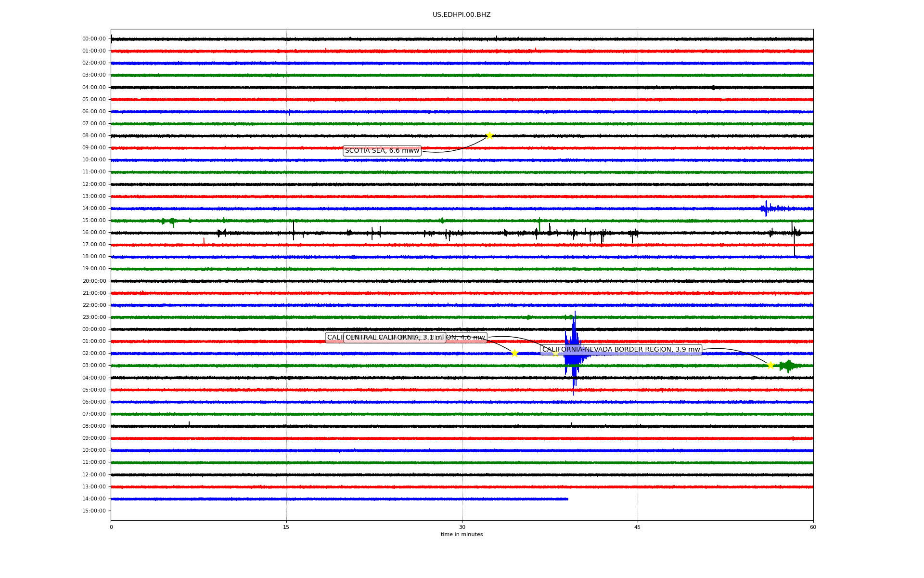Click the 16:00:00 time label

pyautogui.click(x=94, y=233)
